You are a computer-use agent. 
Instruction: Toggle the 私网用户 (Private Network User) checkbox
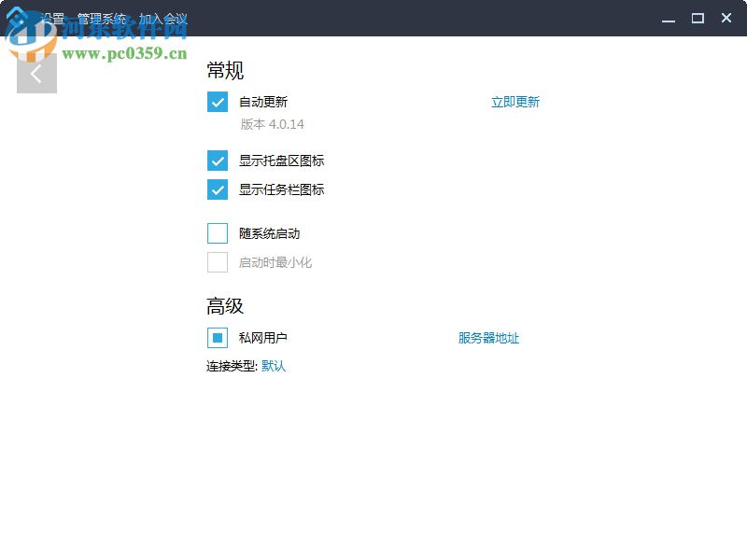(218, 337)
